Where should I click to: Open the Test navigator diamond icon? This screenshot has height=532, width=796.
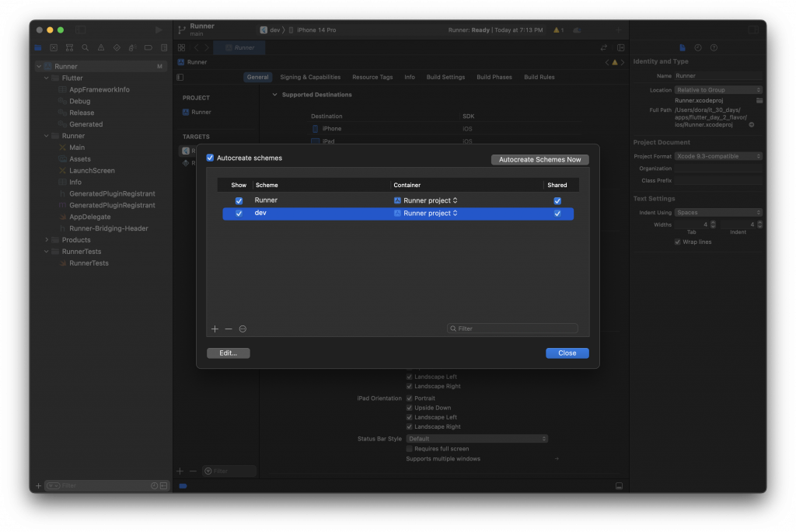tap(117, 47)
